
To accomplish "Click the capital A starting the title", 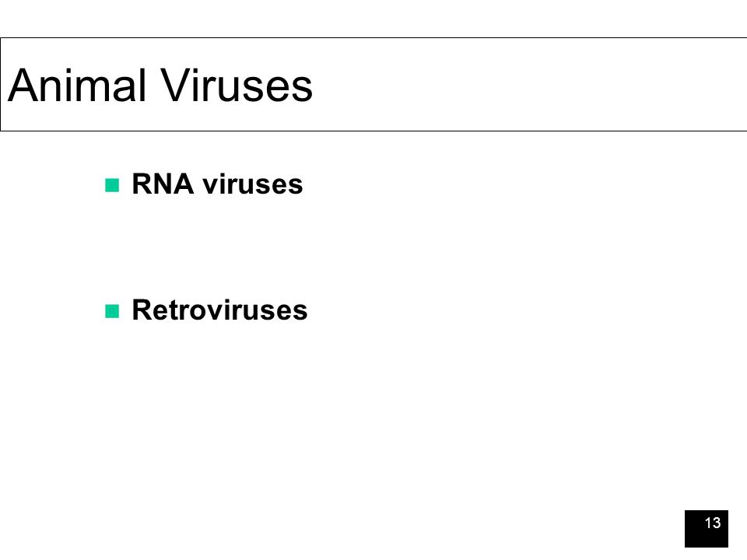I will click(23, 86).
